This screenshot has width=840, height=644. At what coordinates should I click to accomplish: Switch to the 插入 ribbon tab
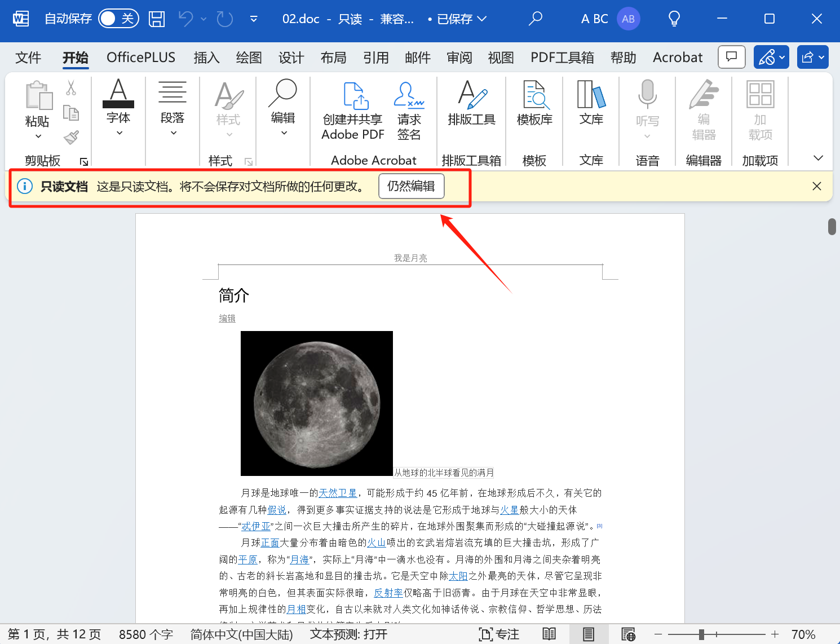pyautogui.click(x=206, y=57)
